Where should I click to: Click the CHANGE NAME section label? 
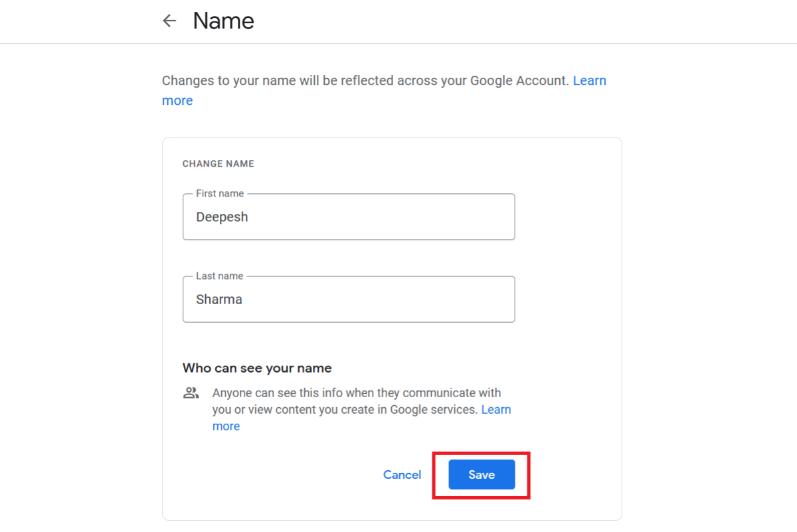(219, 163)
